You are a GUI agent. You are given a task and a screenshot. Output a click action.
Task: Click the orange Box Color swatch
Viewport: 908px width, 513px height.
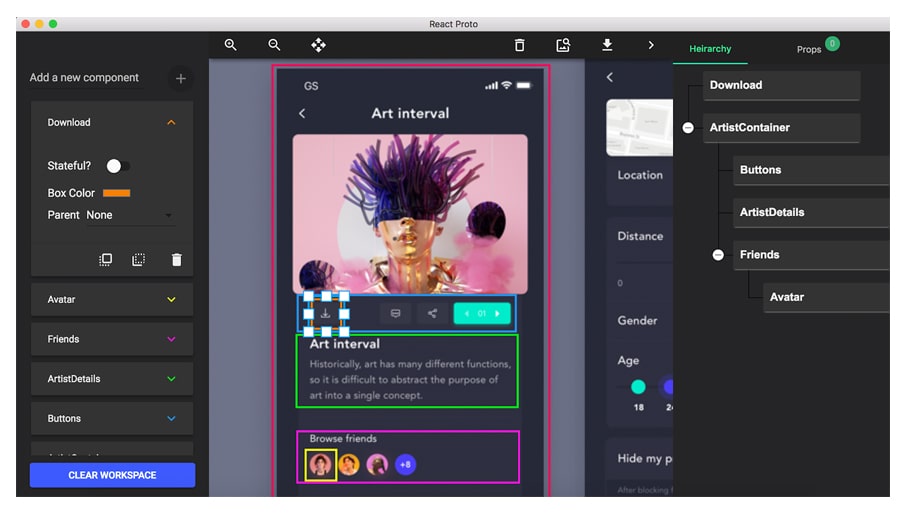[x=117, y=193]
